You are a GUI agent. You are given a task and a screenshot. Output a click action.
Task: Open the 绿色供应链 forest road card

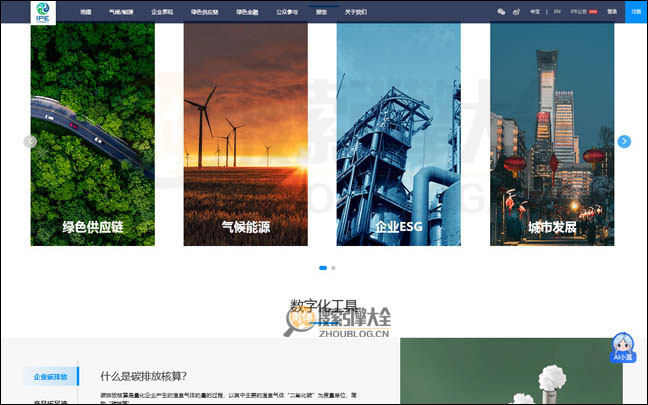pyautogui.click(x=93, y=134)
